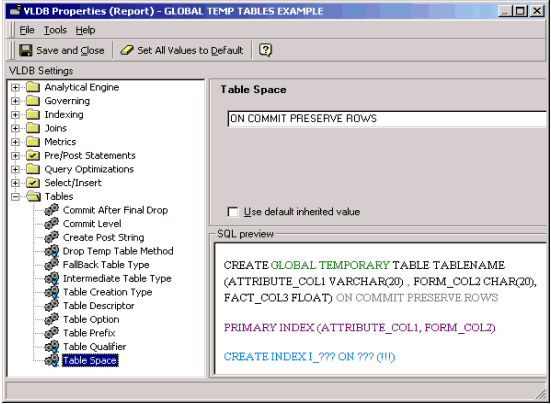Click the Analytical Engine folder icon
551x404 pixels.
point(33,87)
